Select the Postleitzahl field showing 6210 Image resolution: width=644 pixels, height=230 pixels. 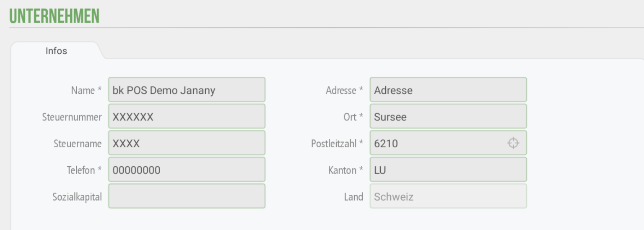coord(448,143)
